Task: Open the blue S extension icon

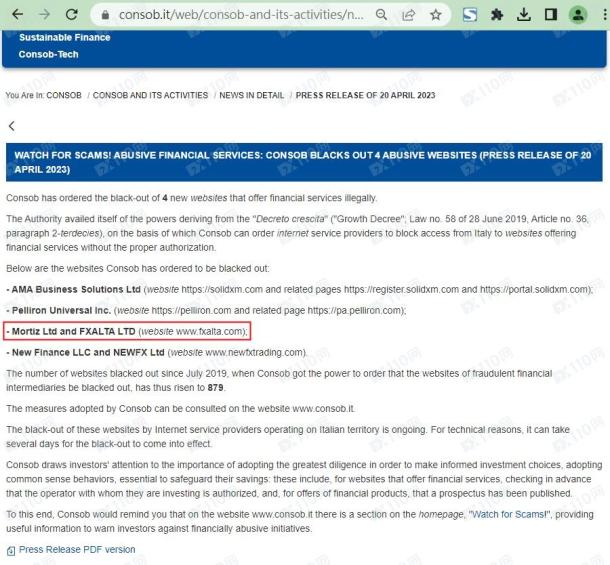Action: 470,15
